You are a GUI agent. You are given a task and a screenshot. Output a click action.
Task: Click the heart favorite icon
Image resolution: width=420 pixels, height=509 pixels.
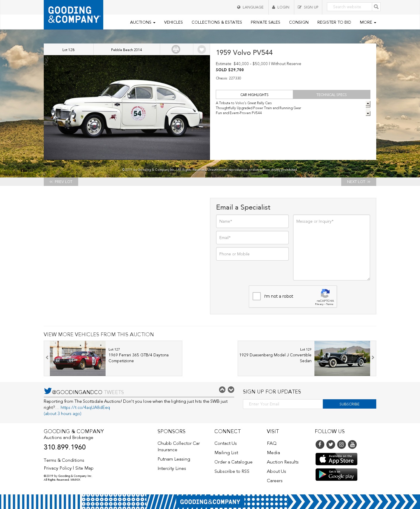point(202,49)
